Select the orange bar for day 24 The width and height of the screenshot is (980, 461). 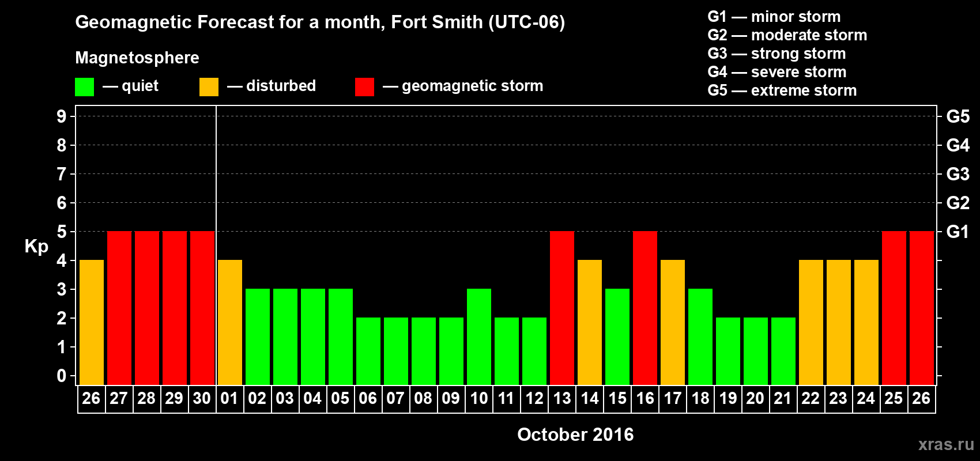(866, 322)
